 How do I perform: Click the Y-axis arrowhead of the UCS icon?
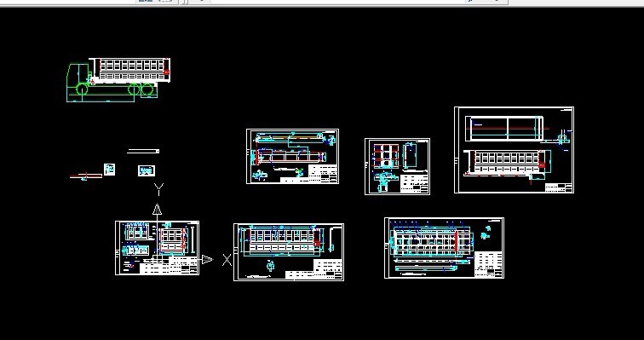pyautogui.click(x=157, y=209)
